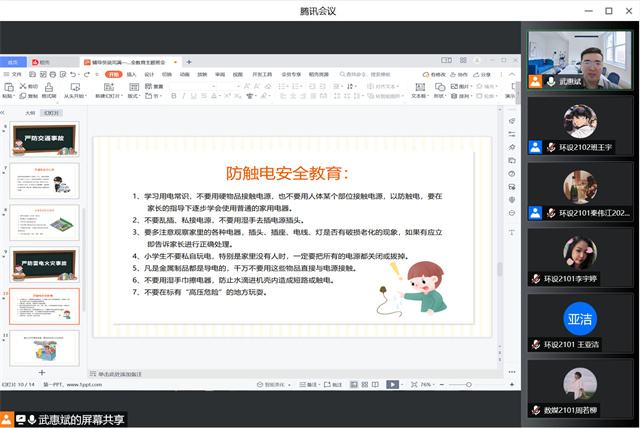Click the Underline U formatting icon
This screenshot has width=640, height=428.
193,96
